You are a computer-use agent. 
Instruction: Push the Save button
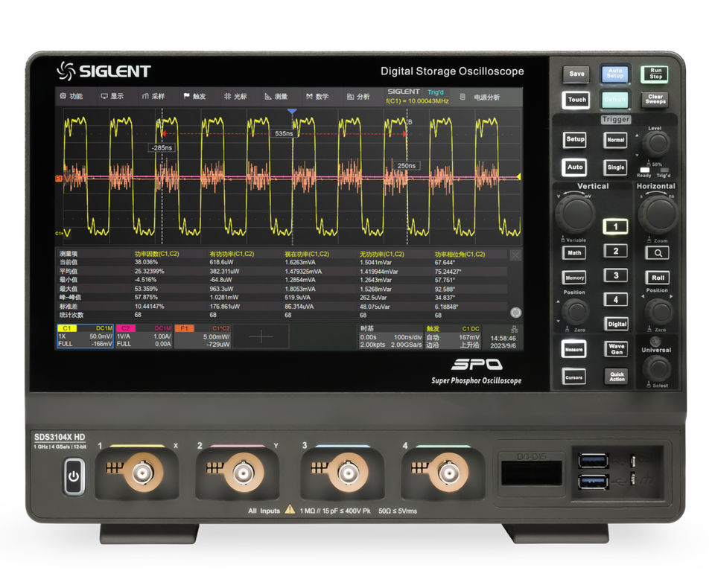pos(576,74)
